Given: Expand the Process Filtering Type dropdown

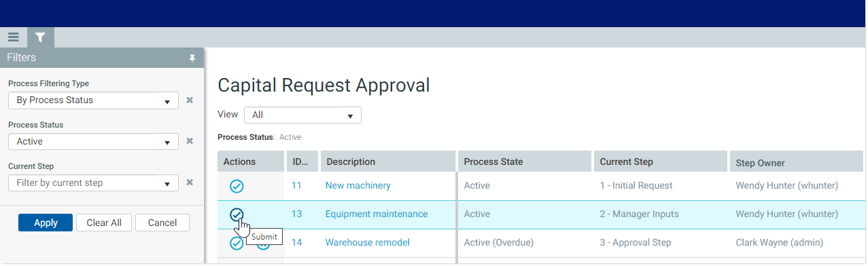Looking at the screenshot, I should (x=94, y=100).
